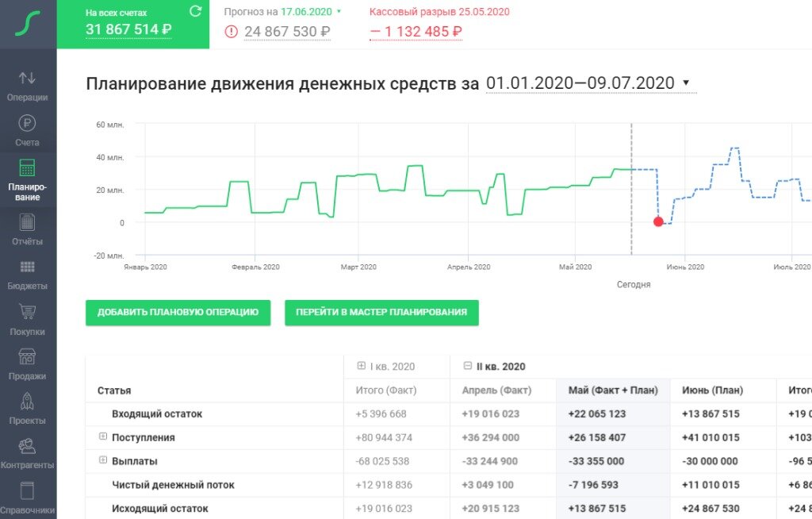Open the Покупки shopping cart icon

click(28, 312)
